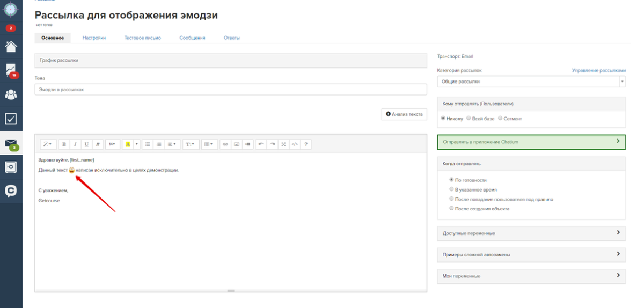Image resolution: width=644 pixels, height=308 pixels.
Task: Open the "Тестовое письмо" tab
Action: pos(142,38)
